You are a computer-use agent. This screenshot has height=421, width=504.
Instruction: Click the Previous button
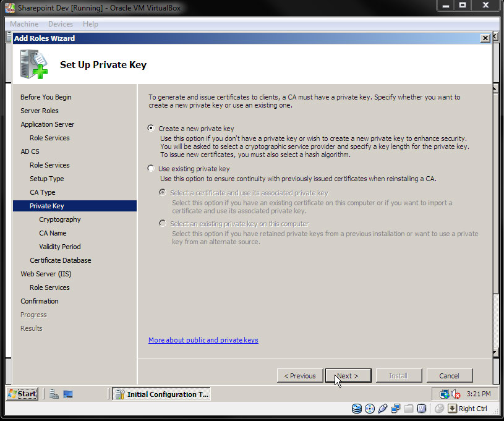(x=300, y=376)
